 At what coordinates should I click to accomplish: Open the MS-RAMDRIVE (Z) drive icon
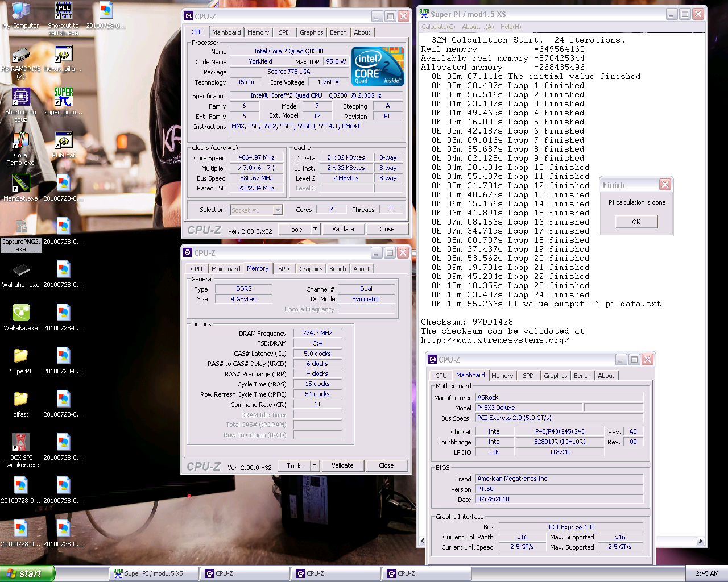coord(21,63)
